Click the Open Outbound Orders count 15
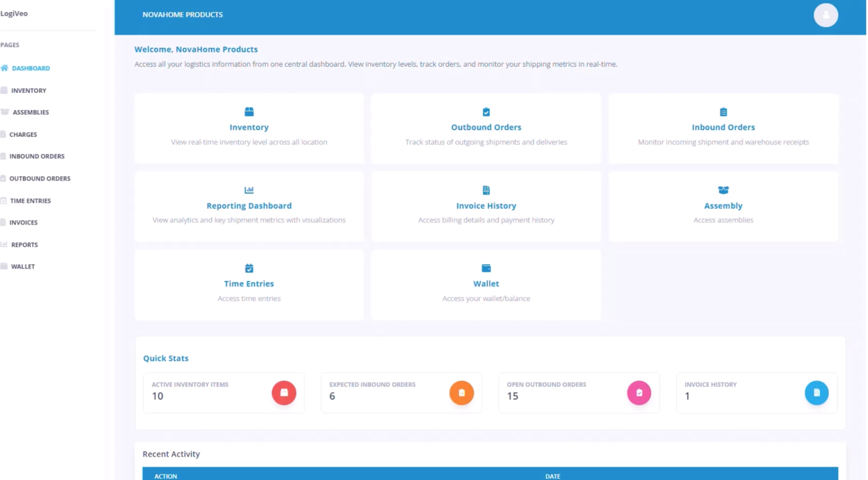The width and height of the screenshot is (868, 480). pos(512,396)
